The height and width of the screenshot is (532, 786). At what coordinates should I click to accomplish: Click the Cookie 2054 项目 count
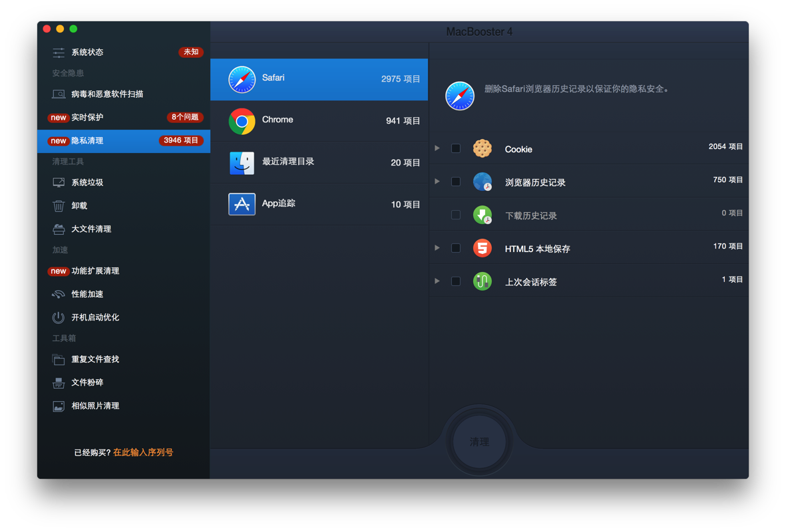(x=725, y=147)
